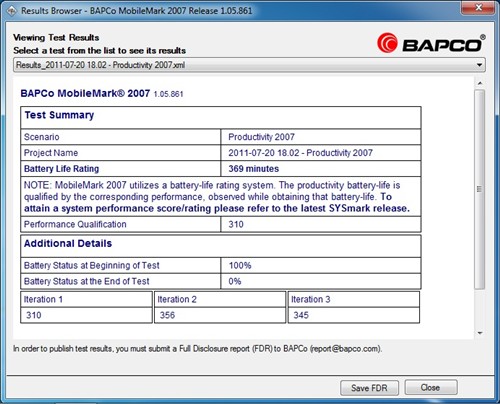Image resolution: width=500 pixels, height=404 pixels.
Task: Close the Results Browser window
Action: [x=478, y=8]
